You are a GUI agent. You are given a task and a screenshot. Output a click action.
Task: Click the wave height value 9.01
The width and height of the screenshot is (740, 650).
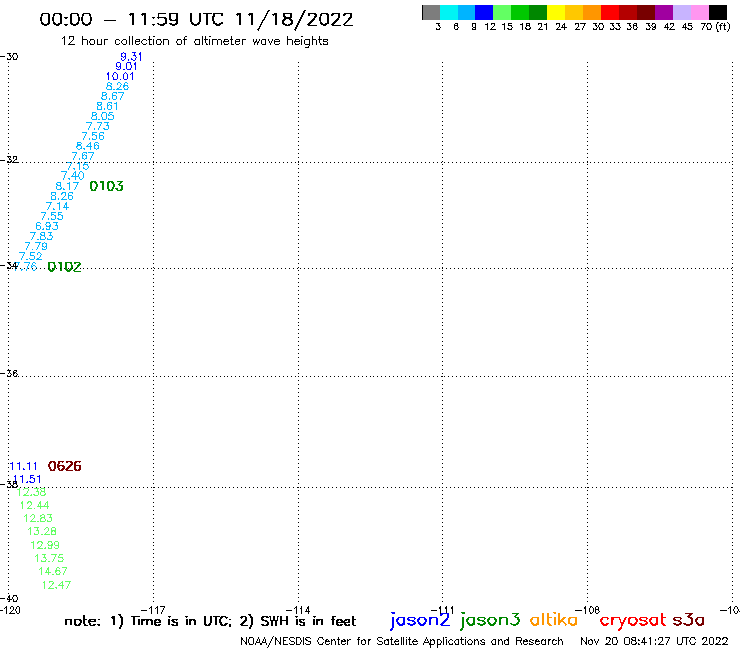point(126,67)
